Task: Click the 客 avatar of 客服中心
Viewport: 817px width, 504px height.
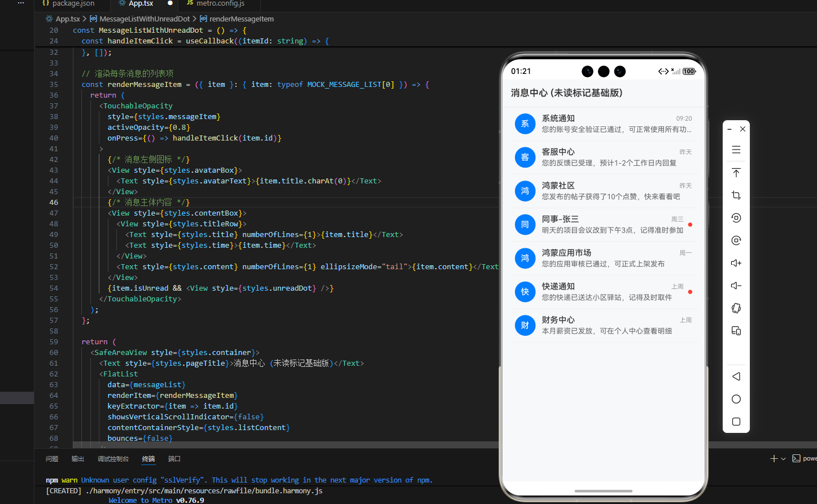Action: pos(525,157)
